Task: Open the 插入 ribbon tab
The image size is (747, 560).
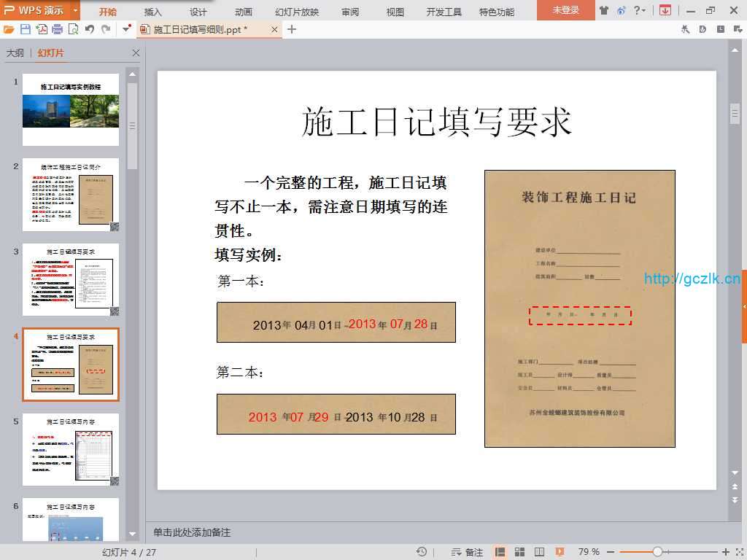Action: (153, 12)
